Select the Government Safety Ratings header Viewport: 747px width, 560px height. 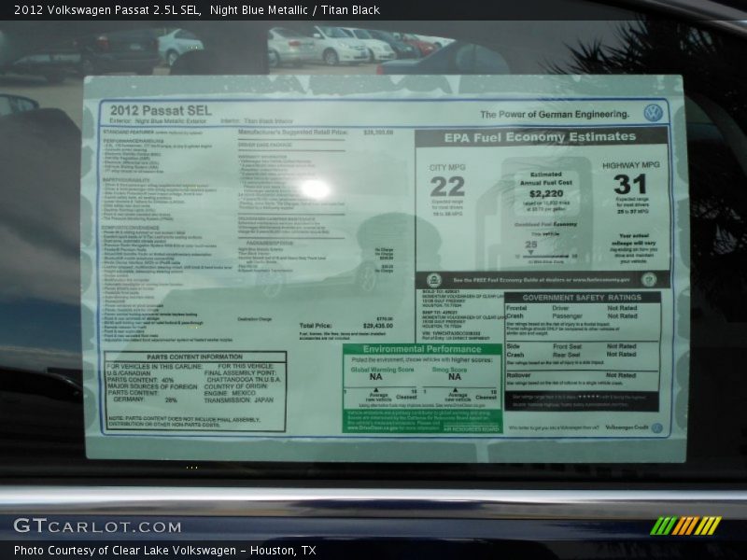coord(581,298)
